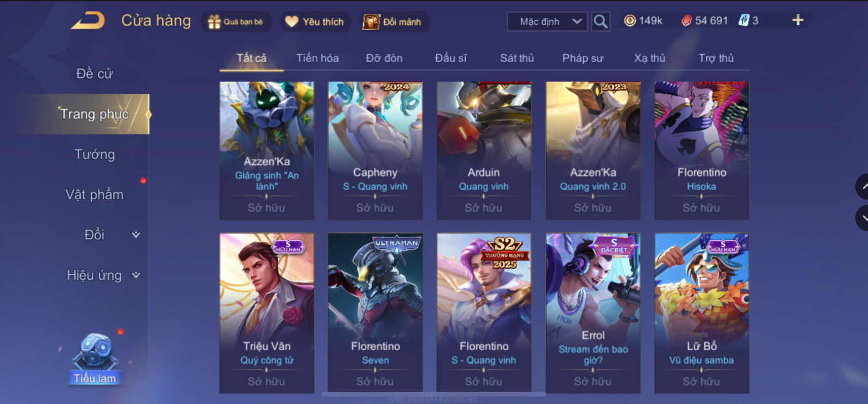Screen dimensions: 868x404
Task: Click the red gem balance 54 691
Action: click(704, 20)
